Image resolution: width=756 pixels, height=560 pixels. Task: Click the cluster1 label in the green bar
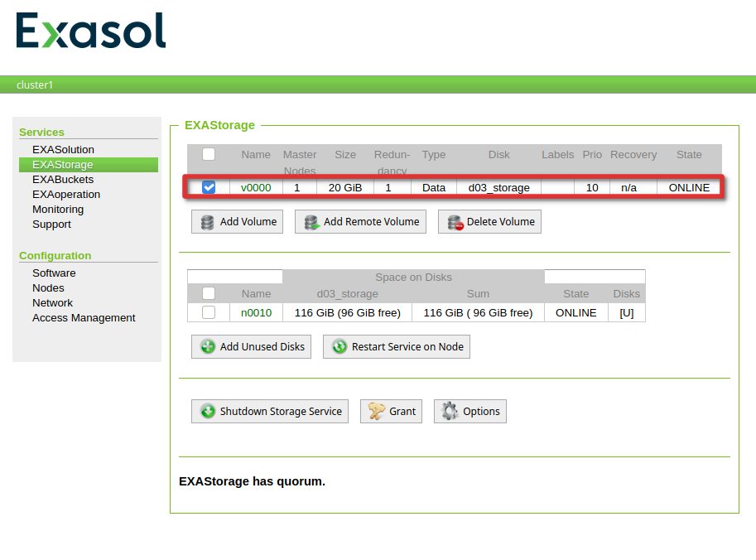[x=35, y=84]
